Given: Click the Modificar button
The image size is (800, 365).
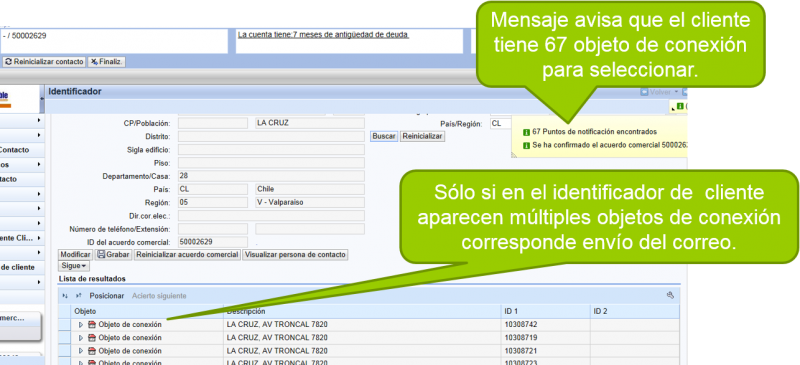Looking at the screenshot, I should (x=76, y=255).
